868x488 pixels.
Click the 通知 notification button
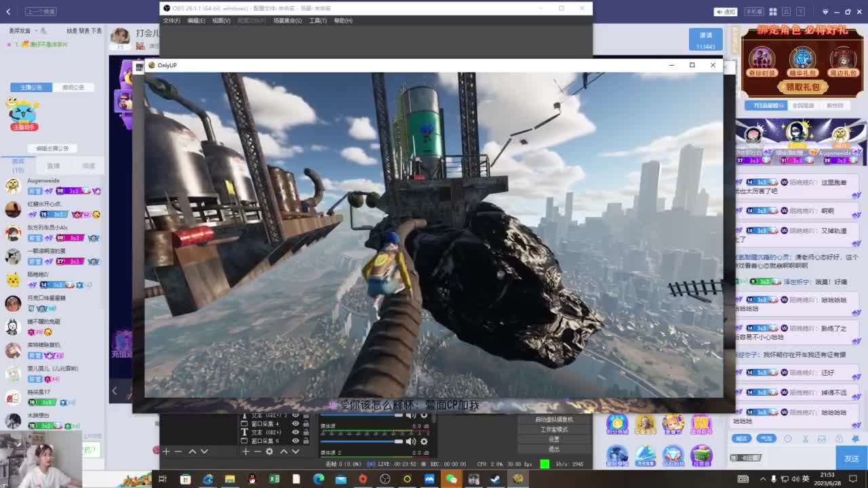[x=726, y=12]
